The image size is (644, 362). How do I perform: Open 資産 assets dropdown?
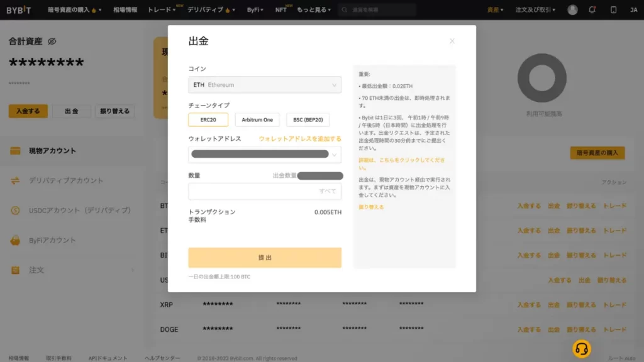(495, 10)
